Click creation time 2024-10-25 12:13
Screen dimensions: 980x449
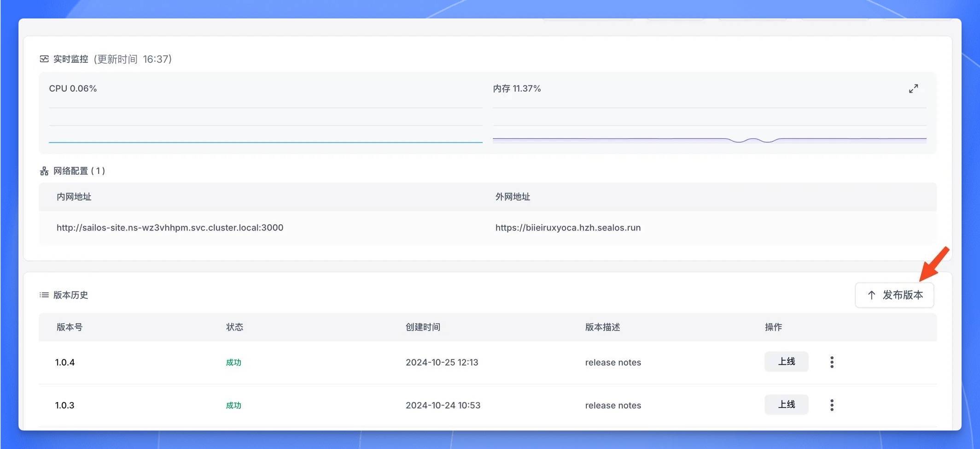442,362
